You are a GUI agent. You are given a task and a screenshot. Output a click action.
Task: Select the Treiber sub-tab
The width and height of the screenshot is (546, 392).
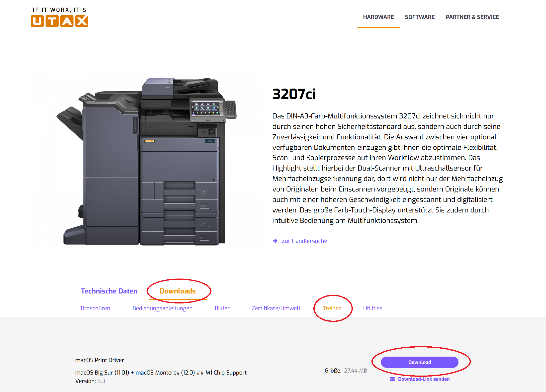pos(331,308)
